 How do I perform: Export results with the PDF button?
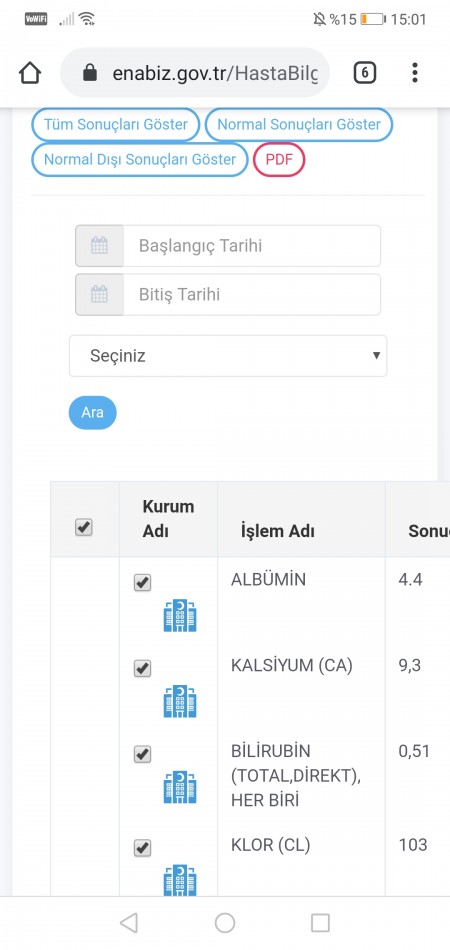[279, 160]
